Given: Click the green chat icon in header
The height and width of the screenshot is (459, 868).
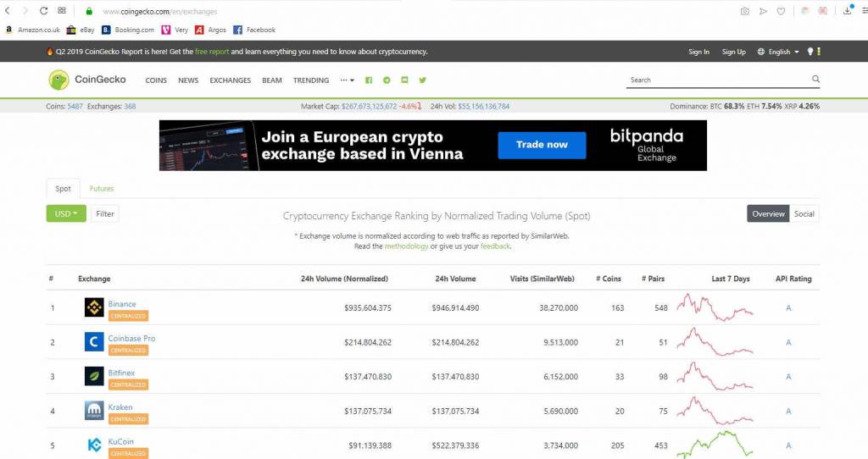Looking at the screenshot, I should [404, 80].
